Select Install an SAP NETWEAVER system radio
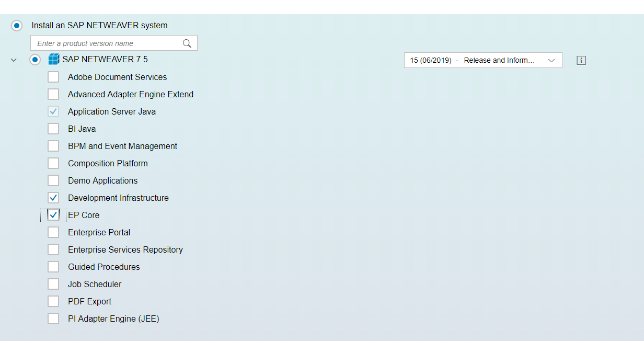644x341 pixels. tap(17, 25)
